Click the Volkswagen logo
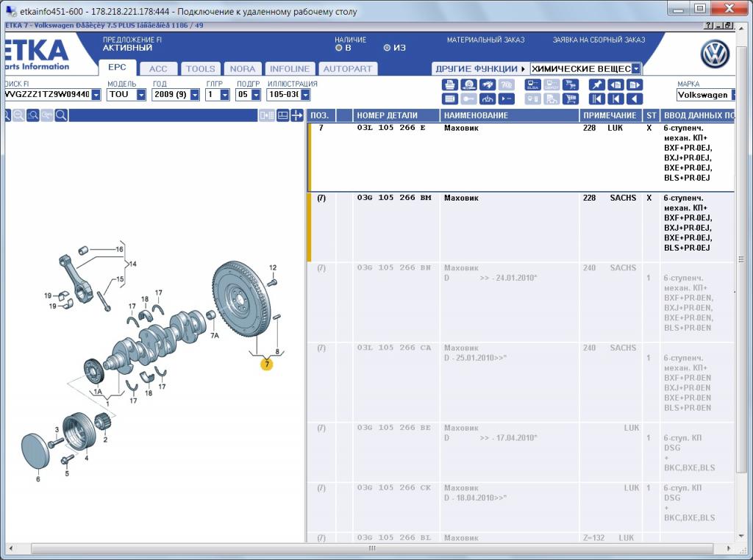The height and width of the screenshot is (560, 753). (x=715, y=54)
